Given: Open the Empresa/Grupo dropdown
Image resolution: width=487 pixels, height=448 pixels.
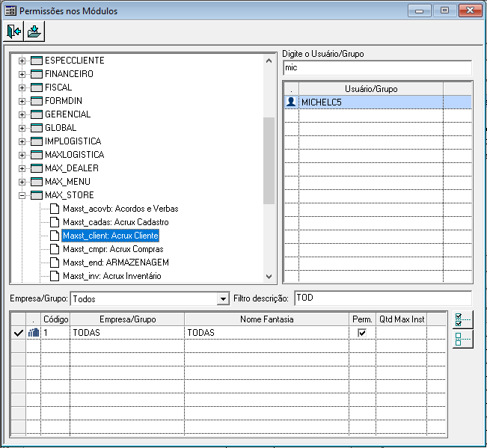Looking at the screenshot, I should pos(223,299).
